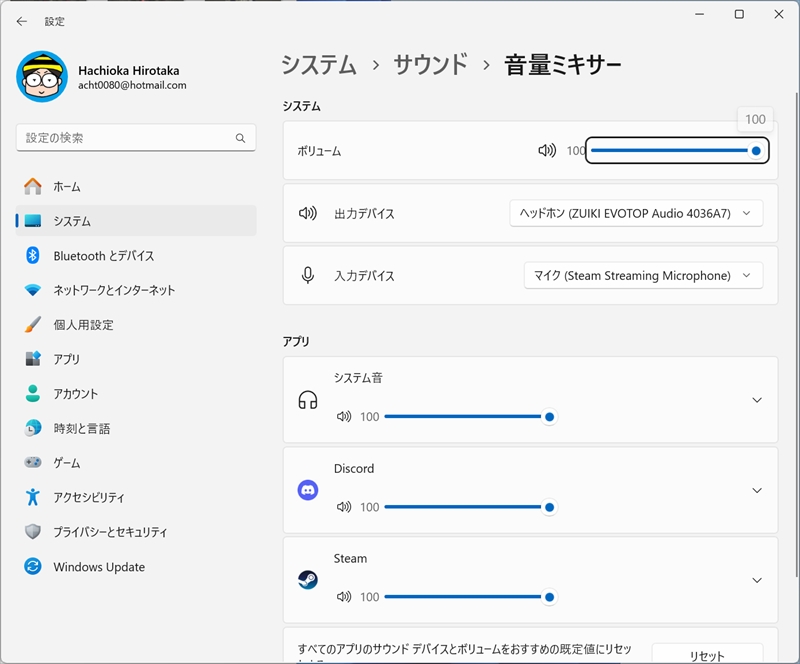Click the Discord volume slider
This screenshot has width=800, height=664.
pyautogui.click(x=466, y=507)
